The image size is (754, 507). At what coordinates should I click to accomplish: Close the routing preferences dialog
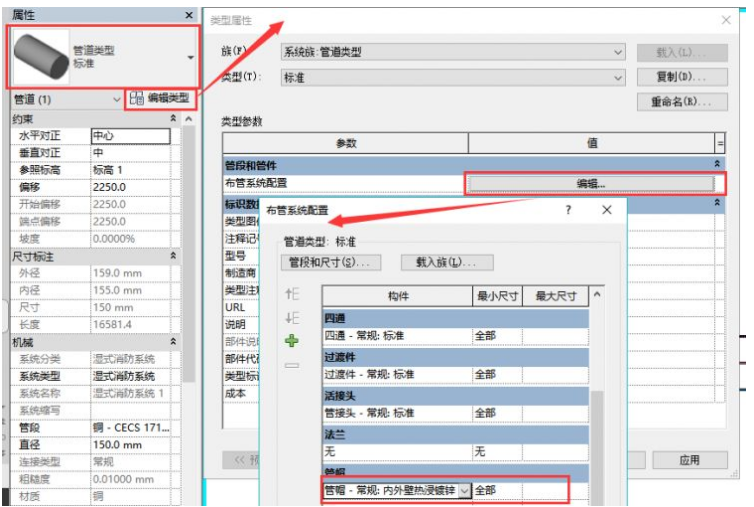[x=607, y=210]
